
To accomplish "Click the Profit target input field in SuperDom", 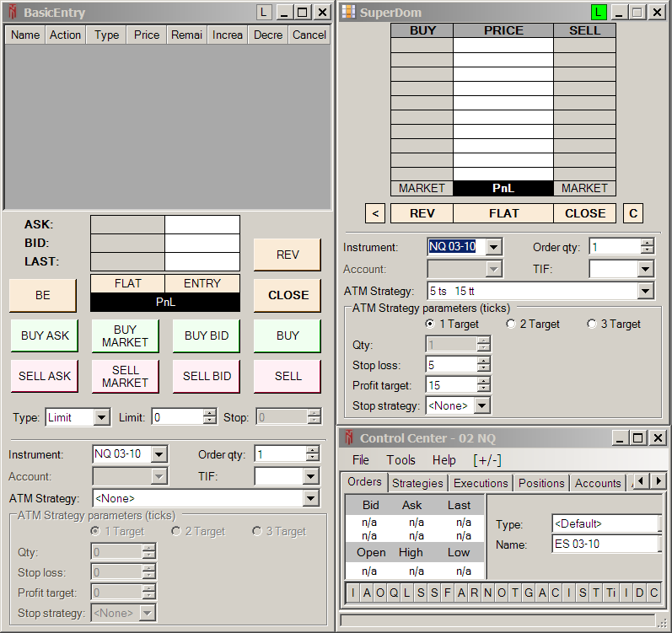I will [451, 385].
